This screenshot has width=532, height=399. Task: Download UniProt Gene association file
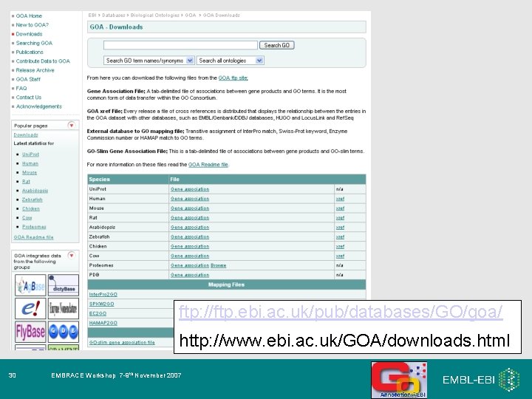pyautogui.click(x=190, y=189)
